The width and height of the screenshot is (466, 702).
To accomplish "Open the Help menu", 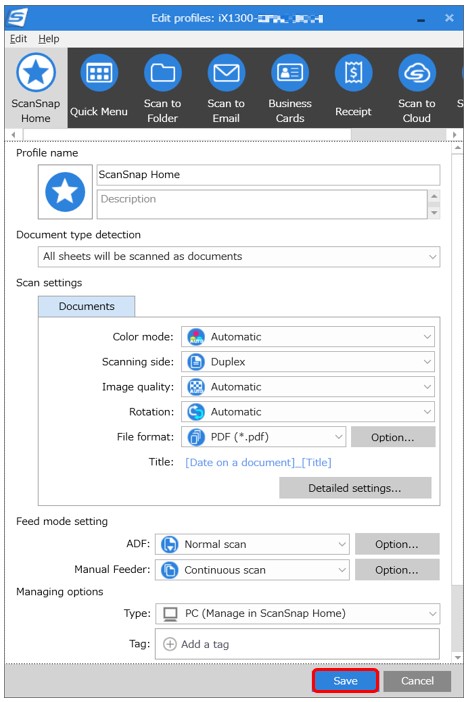I will pyautogui.click(x=48, y=39).
